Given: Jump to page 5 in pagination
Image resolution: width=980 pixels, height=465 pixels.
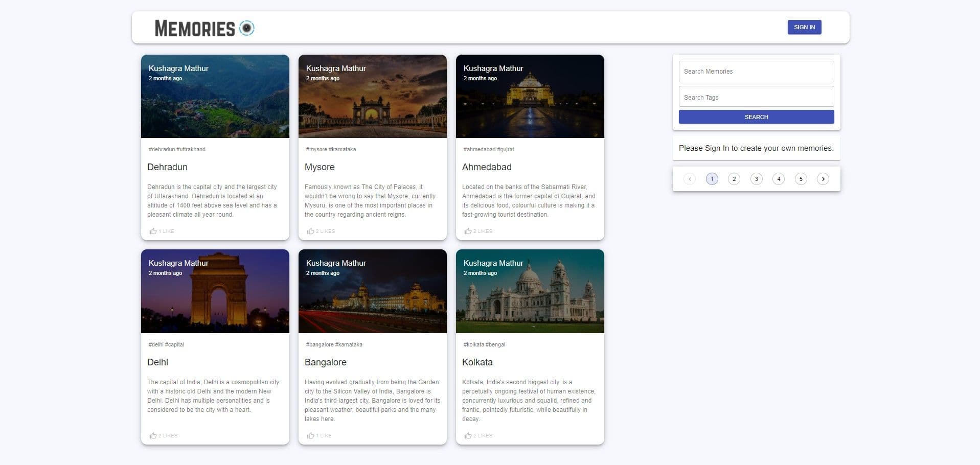Looking at the screenshot, I should click(801, 179).
